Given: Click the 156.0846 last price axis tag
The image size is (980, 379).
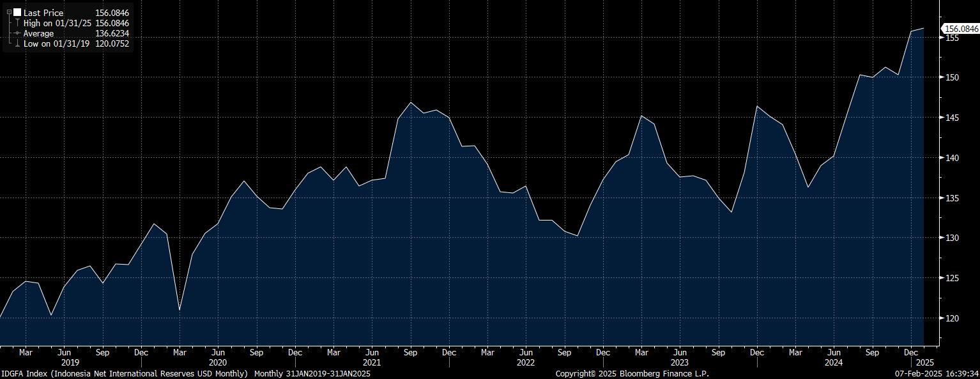Looking at the screenshot, I should [x=961, y=29].
